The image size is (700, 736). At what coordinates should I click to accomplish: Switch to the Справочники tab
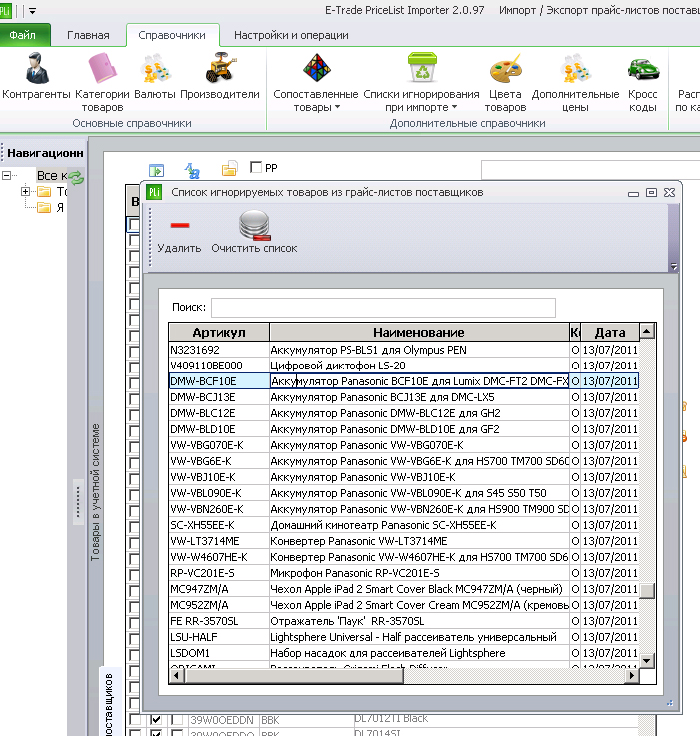(x=172, y=35)
